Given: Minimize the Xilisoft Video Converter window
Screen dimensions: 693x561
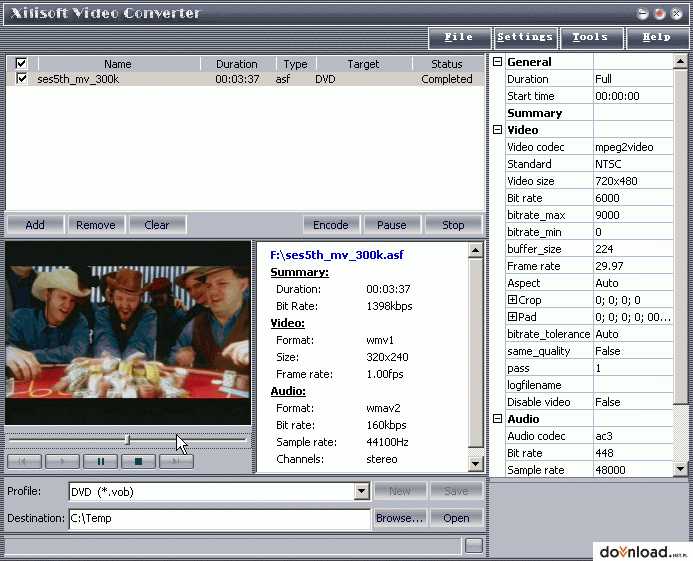Looking at the screenshot, I should [643, 14].
